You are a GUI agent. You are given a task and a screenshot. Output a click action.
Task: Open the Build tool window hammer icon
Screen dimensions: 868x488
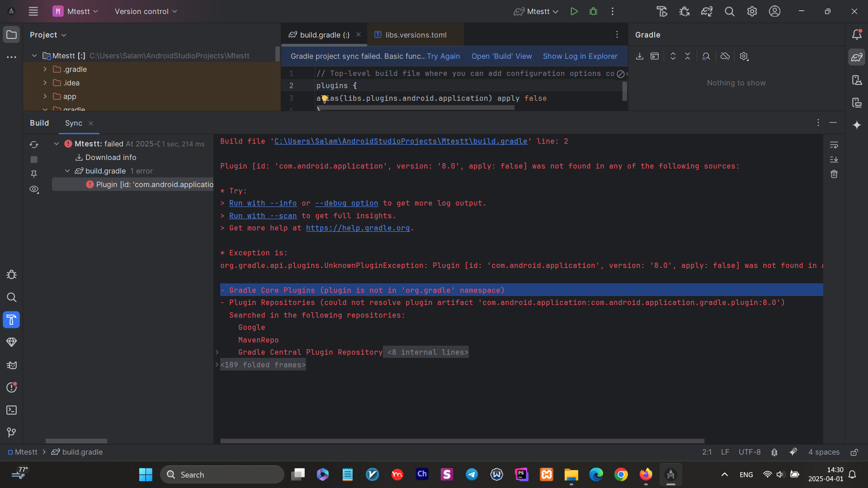point(12,320)
